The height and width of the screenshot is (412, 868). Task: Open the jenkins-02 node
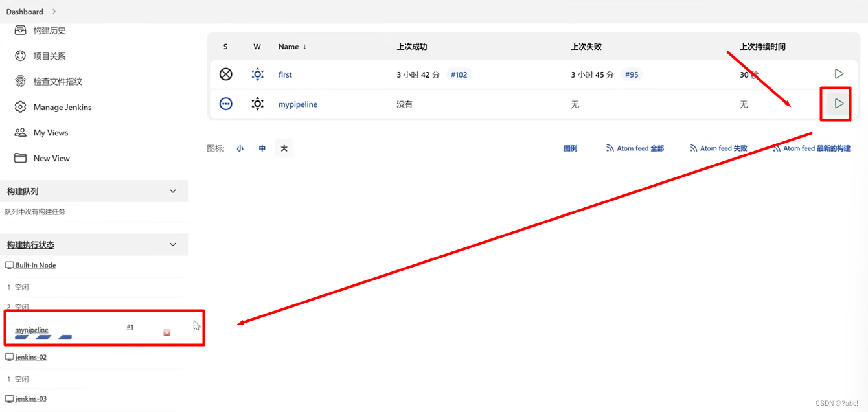pos(31,357)
